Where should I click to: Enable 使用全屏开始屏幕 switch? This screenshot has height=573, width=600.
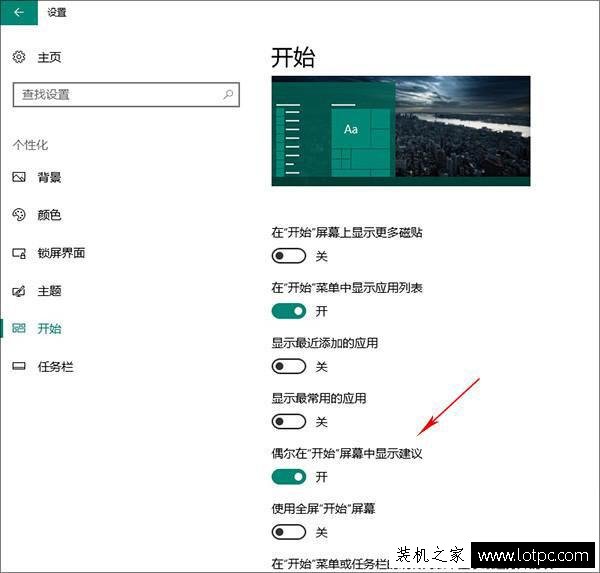pos(289,532)
